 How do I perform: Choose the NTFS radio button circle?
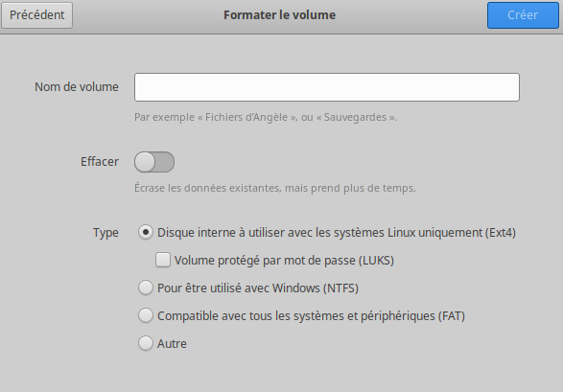146,288
